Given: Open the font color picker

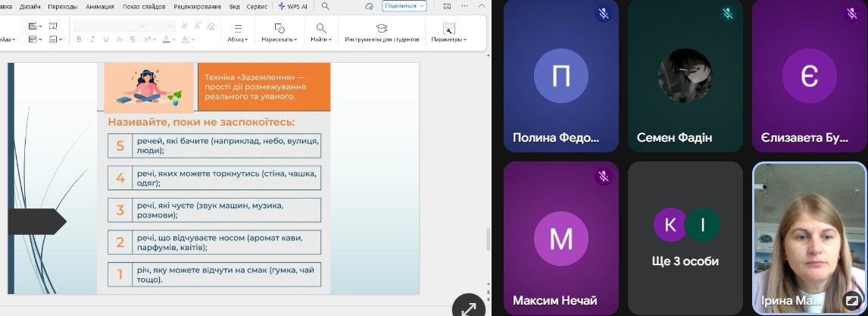Looking at the screenshot, I should click(x=167, y=39).
